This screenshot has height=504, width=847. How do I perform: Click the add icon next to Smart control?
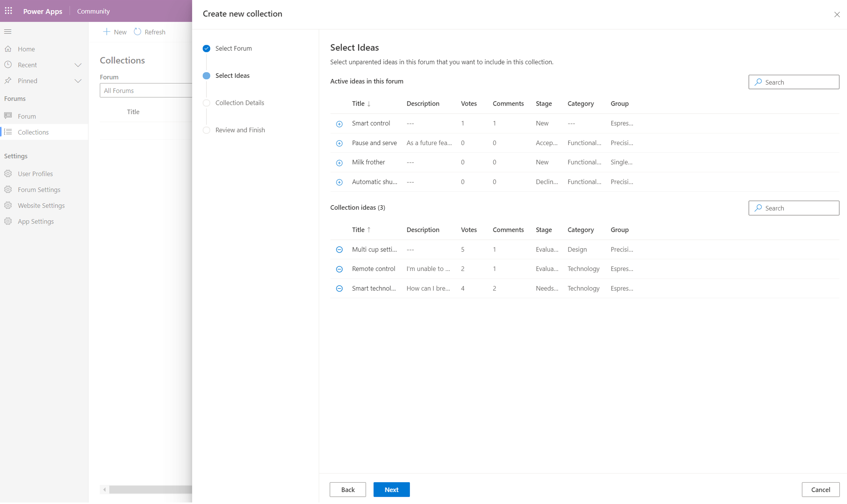click(339, 123)
